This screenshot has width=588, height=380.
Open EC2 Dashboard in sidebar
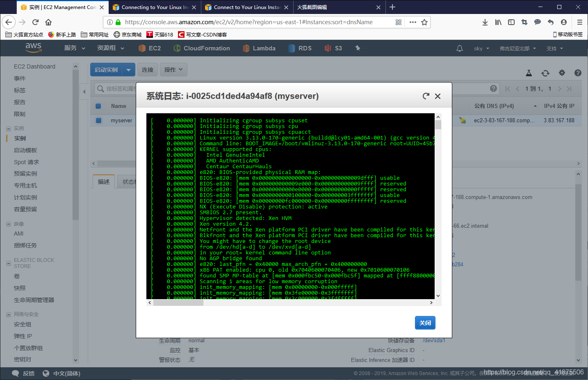pos(34,66)
